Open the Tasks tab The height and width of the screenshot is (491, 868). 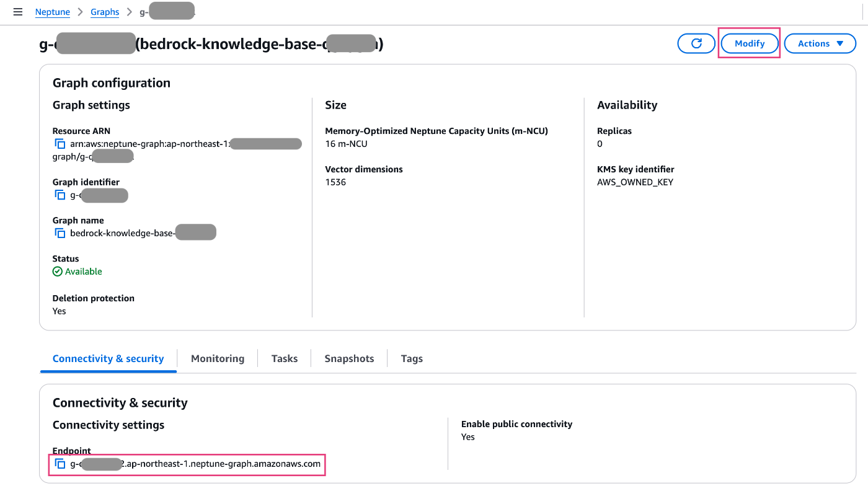(x=285, y=358)
